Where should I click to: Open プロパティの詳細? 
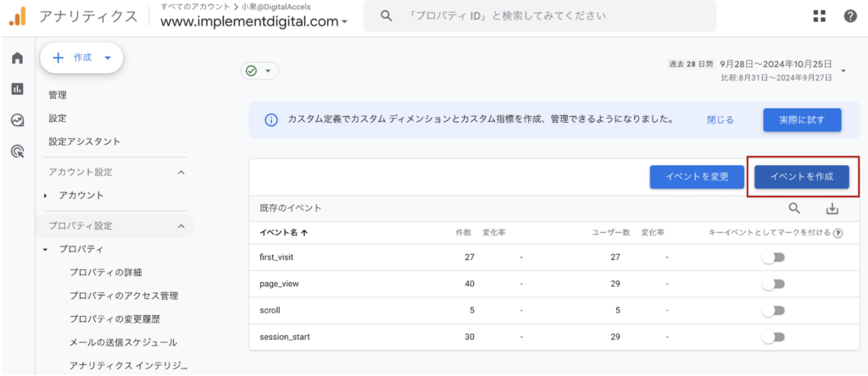tap(108, 272)
